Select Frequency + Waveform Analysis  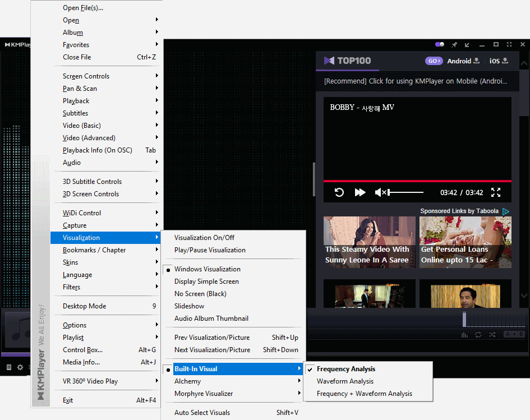tap(368, 394)
